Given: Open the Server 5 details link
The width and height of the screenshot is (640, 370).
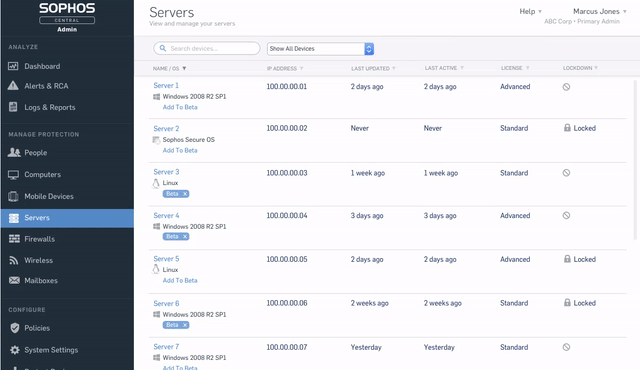Looking at the screenshot, I should [x=166, y=259].
